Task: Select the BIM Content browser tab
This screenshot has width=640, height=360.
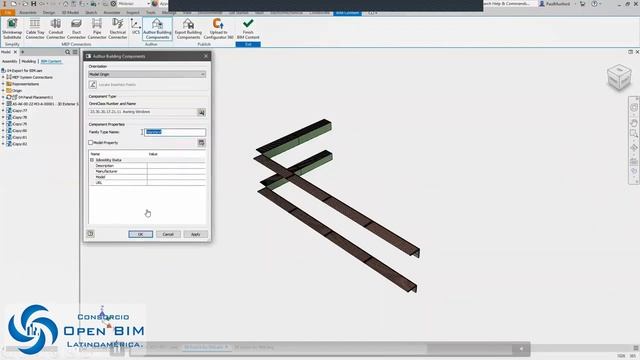Action: (51, 62)
